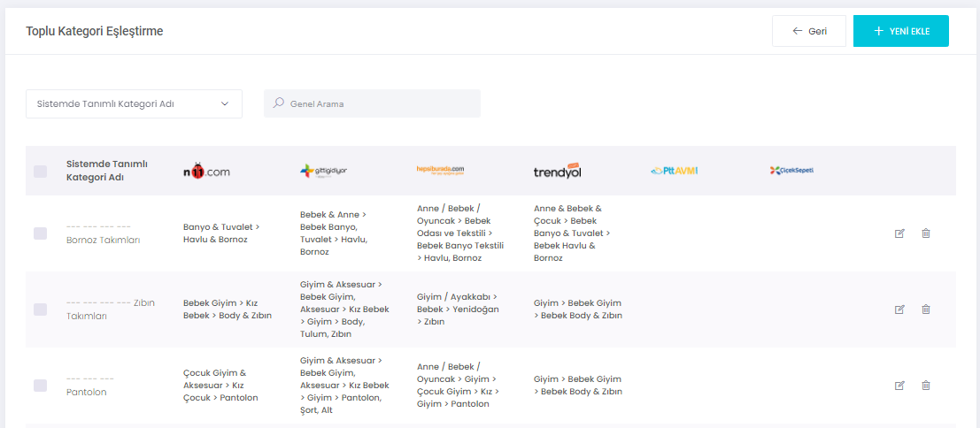Viewport: 980px width, 428px height.
Task: Click the GittiGidiyor logo header
Action: pos(323,171)
